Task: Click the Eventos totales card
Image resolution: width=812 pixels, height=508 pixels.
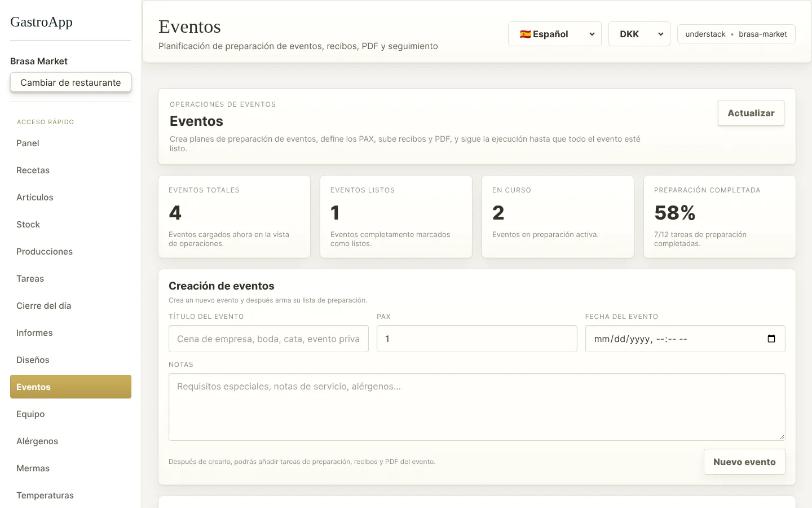Action: 234,217
